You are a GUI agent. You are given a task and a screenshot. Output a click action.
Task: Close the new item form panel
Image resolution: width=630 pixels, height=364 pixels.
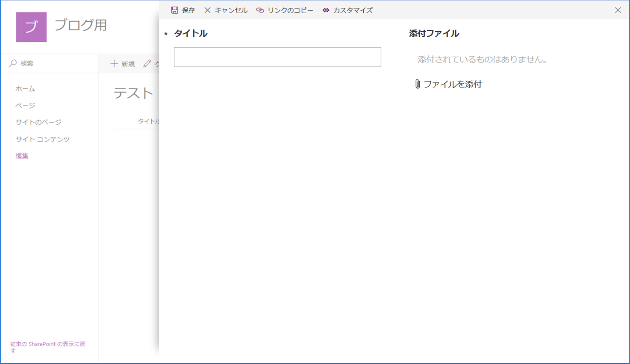618,10
